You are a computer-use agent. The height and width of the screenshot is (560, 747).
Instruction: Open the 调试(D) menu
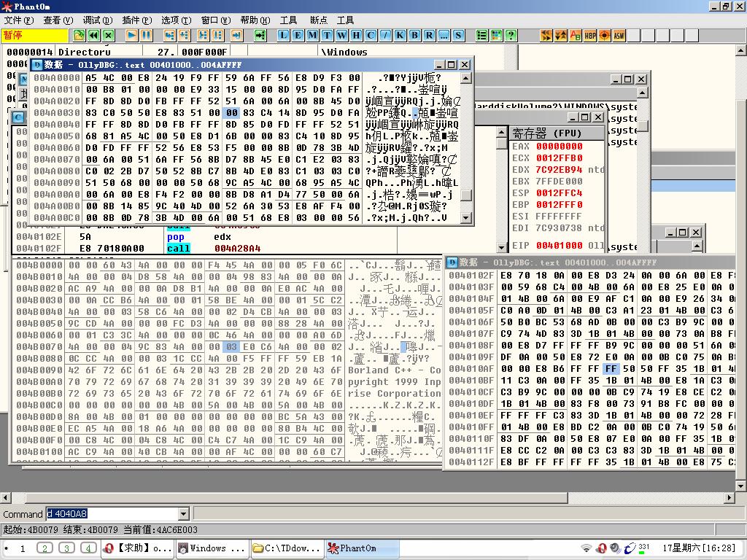[98, 20]
